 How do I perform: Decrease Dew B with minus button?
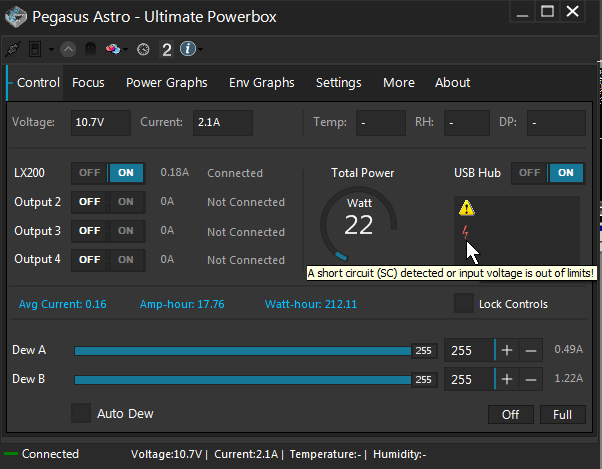pos(531,379)
